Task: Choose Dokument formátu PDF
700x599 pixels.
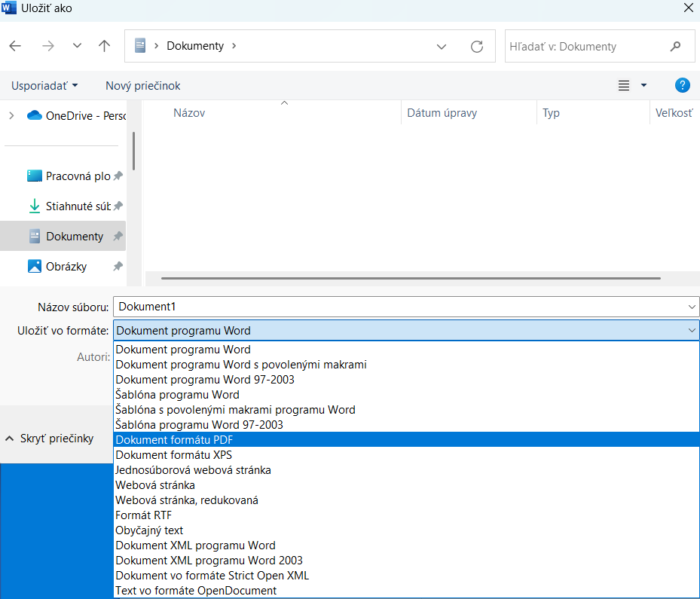Action: tap(406, 440)
